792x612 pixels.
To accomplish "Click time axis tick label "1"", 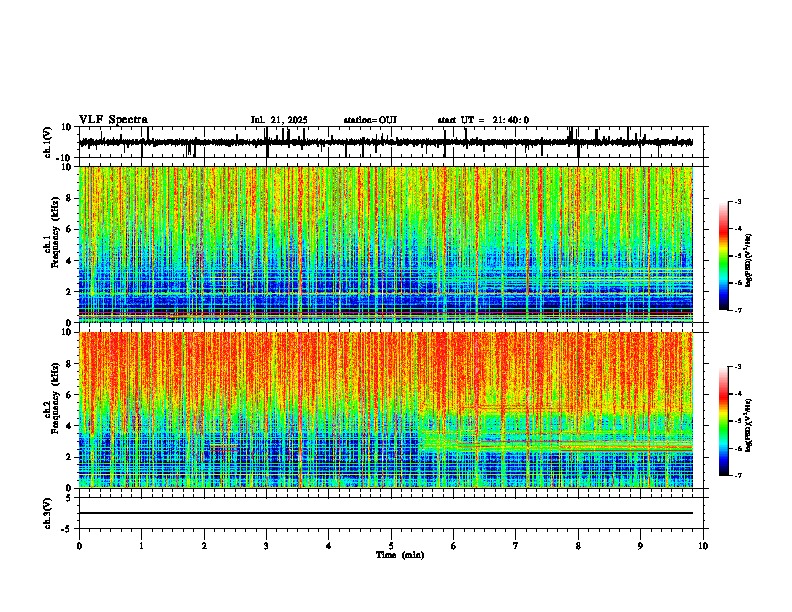I will [141, 546].
